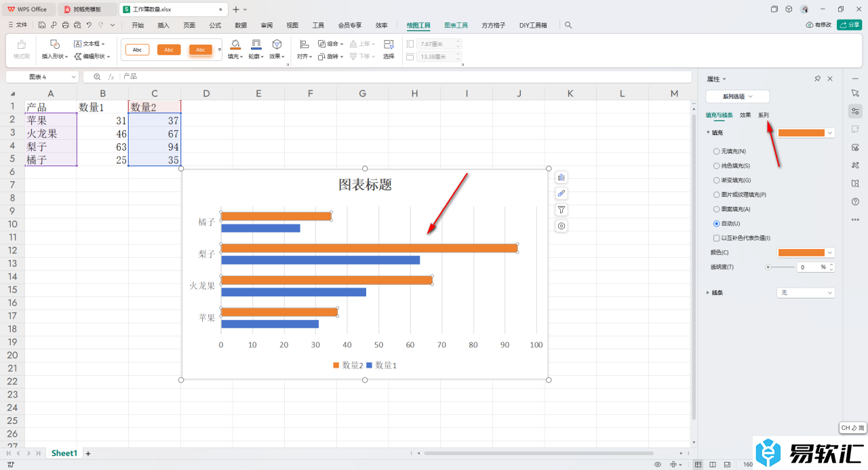Switch to the Effects tab in Properties
868x470 pixels.
coord(745,115)
